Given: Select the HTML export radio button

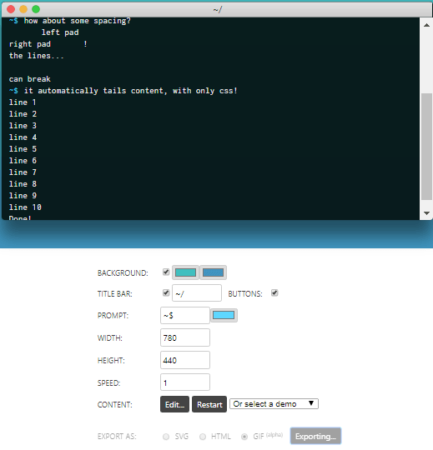Looking at the screenshot, I should (202, 437).
